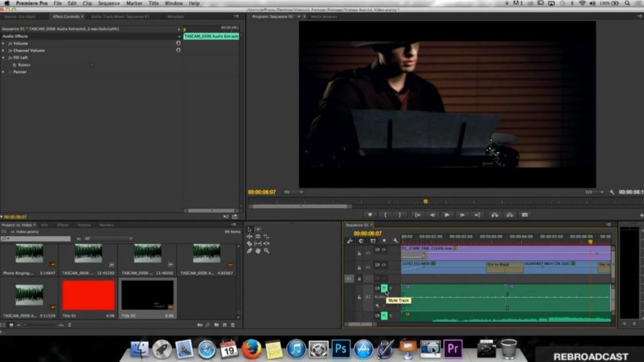Image resolution: width=644 pixels, height=362 pixels.
Task: Click the timeline wrench settings icon
Action: coord(395,241)
